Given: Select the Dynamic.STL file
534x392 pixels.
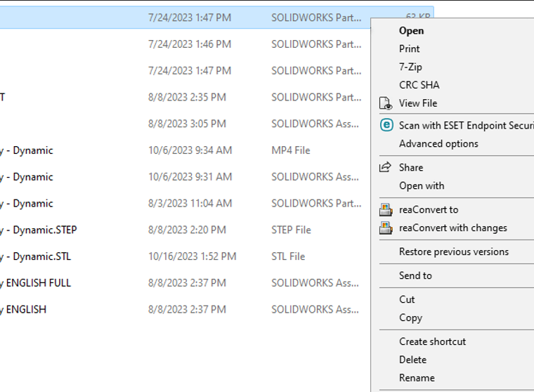Looking at the screenshot, I should (184, 256).
